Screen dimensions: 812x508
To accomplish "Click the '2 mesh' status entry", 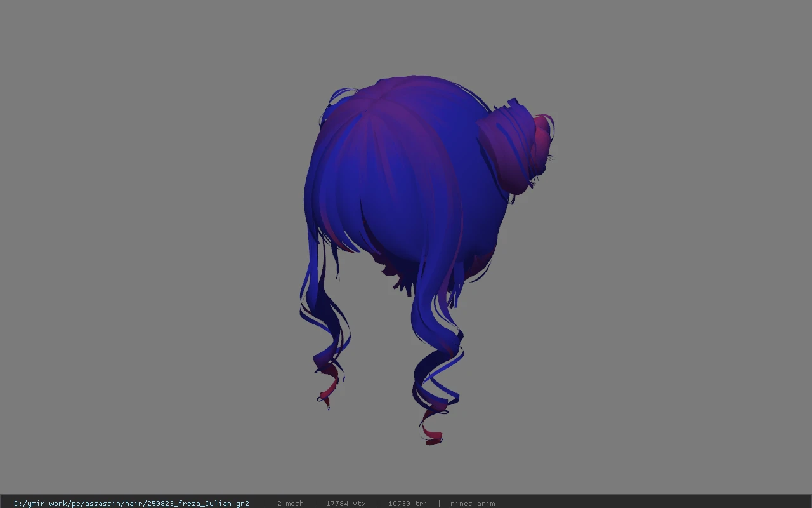I will (291, 504).
